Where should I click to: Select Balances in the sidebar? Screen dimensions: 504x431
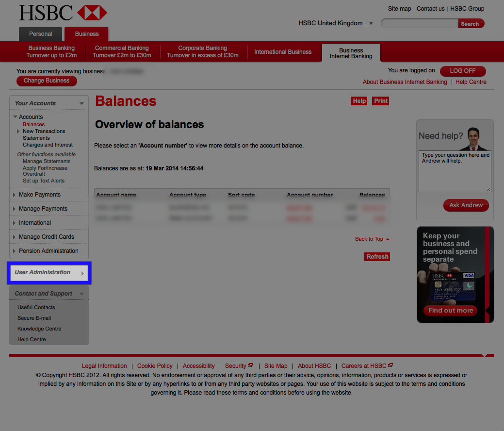[34, 124]
